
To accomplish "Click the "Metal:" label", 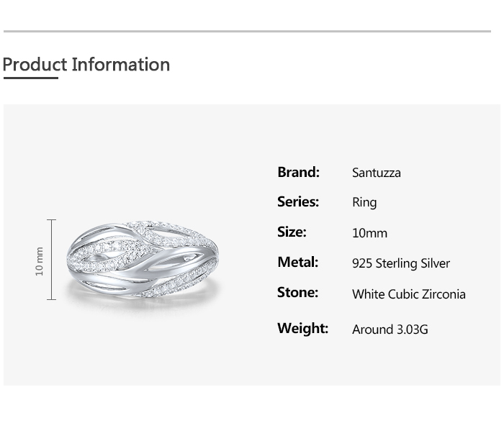I will 297,263.
